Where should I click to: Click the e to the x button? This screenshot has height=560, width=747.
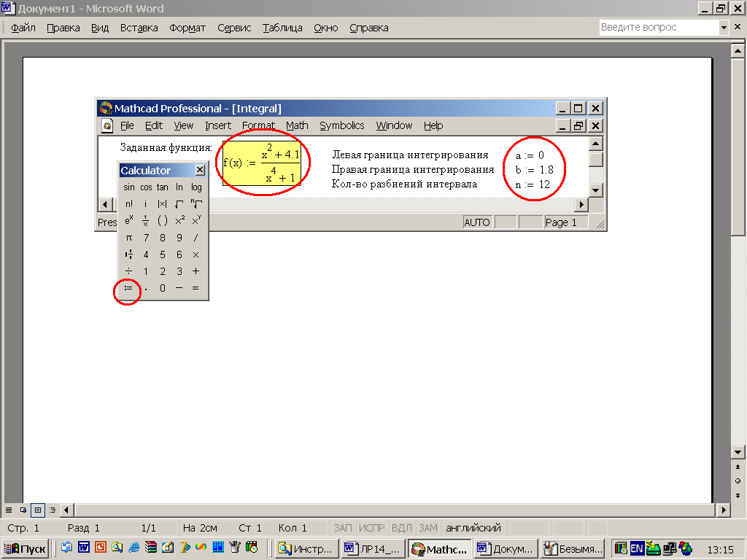pyautogui.click(x=129, y=220)
